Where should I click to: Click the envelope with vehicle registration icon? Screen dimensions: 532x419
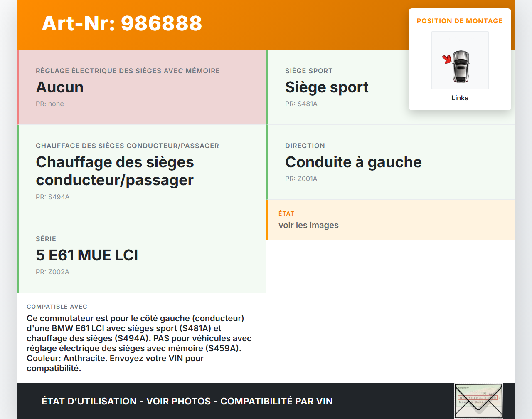(478, 400)
